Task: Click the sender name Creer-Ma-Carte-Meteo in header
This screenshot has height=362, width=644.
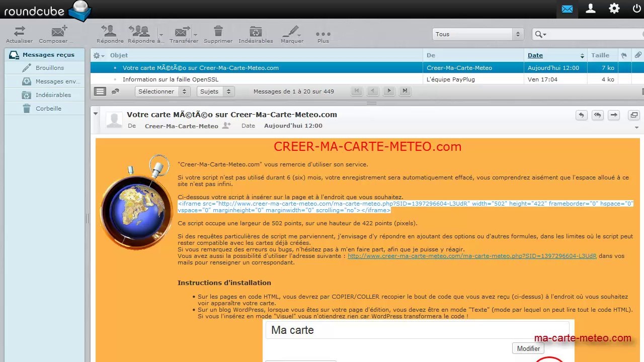Action: [x=181, y=126]
